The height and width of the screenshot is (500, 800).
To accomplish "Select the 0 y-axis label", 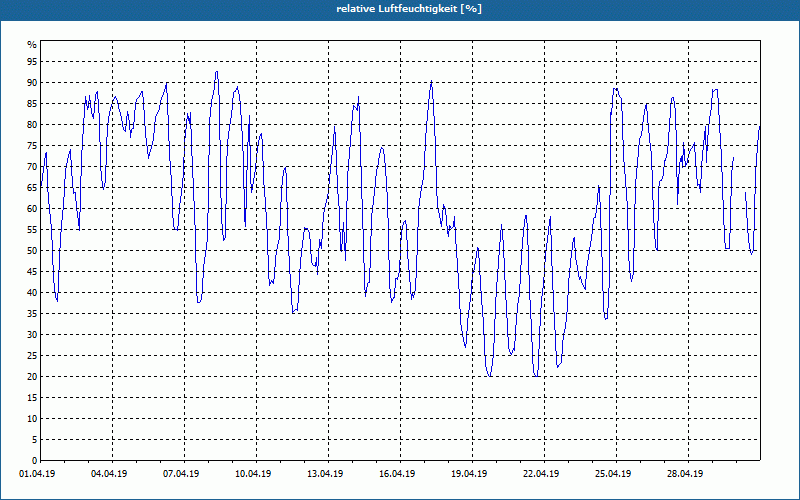I will (x=34, y=460).
